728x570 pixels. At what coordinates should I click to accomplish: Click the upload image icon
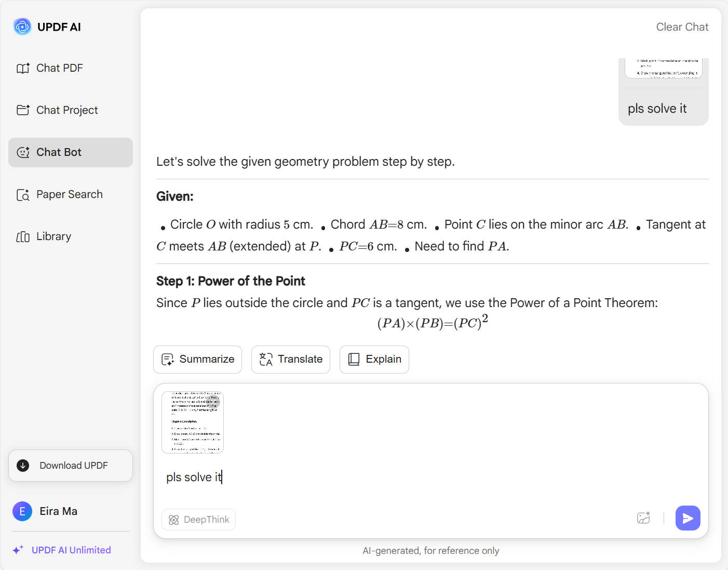[643, 518]
